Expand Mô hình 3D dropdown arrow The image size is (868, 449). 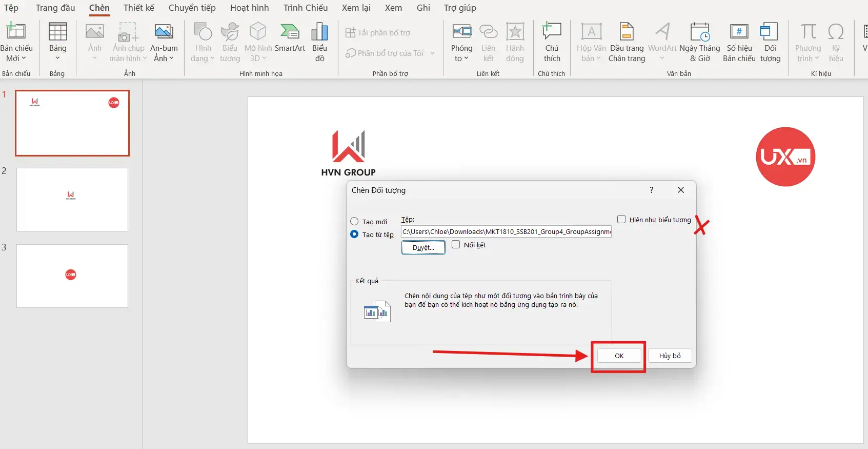click(x=265, y=58)
